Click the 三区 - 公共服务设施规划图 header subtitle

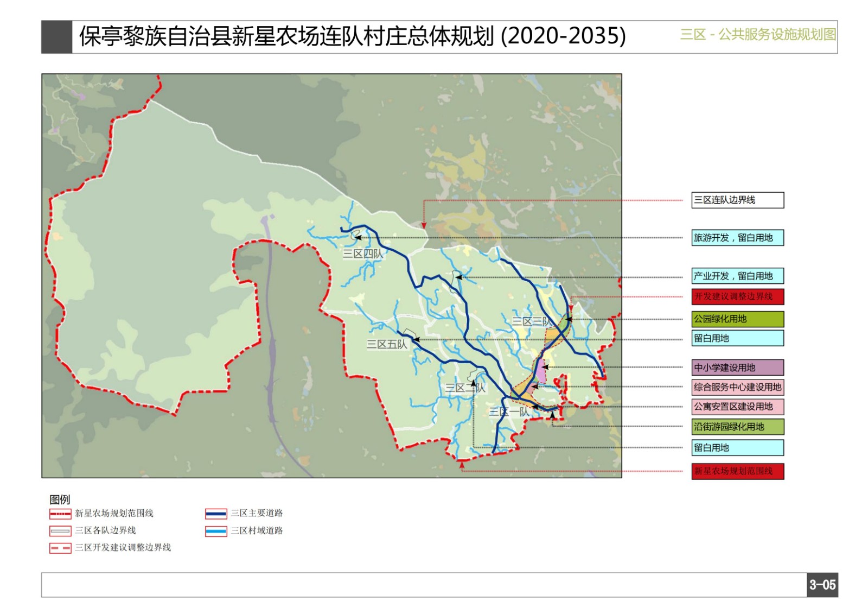(x=758, y=35)
